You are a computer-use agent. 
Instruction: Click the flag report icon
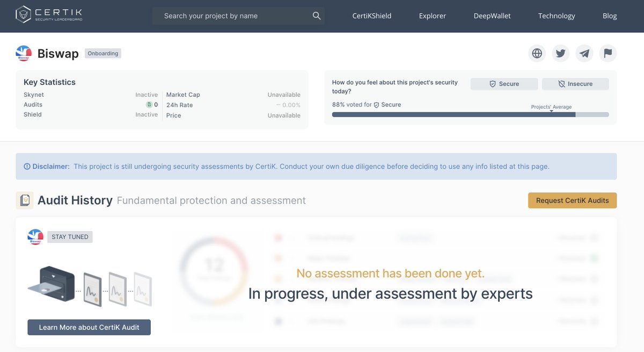click(608, 53)
